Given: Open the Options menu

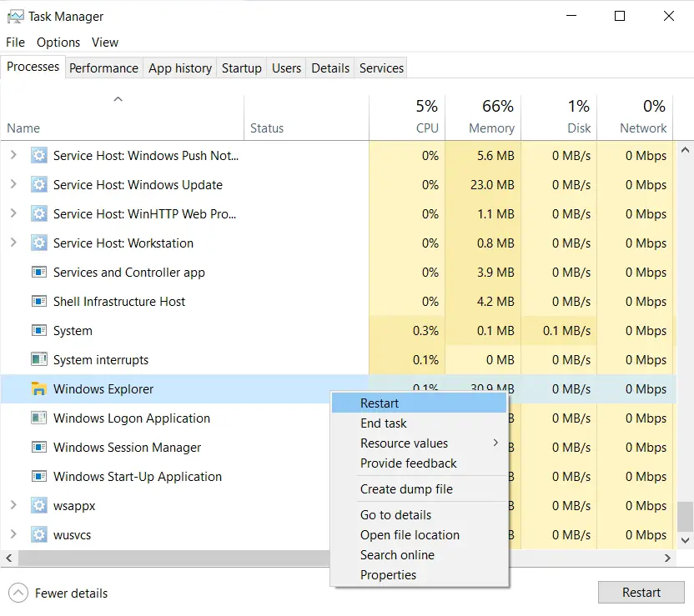Looking at the screenshot, I should 58,43.
